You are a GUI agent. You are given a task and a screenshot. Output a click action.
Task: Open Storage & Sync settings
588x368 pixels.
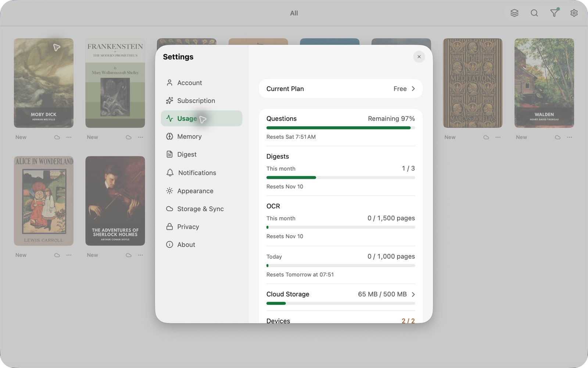(x=201, y=209)
